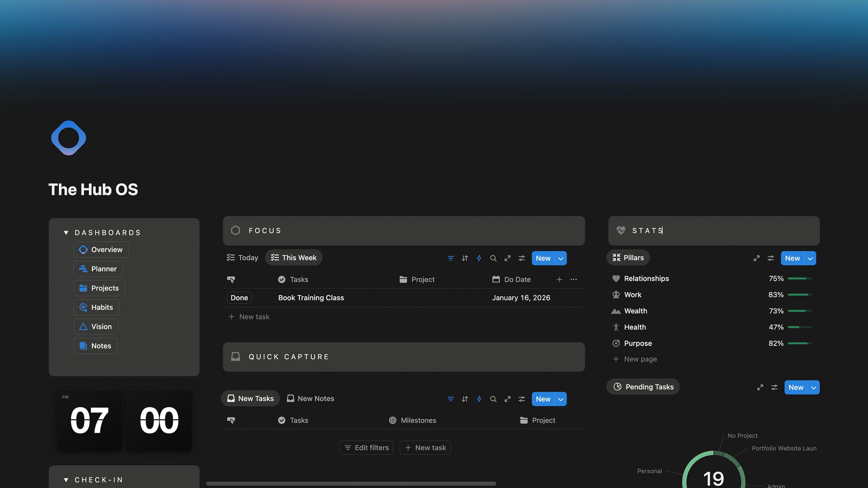The height and width of the screenshot is (488, 868).
Task: Click the Edit filters button
Action: pos(366,448)
